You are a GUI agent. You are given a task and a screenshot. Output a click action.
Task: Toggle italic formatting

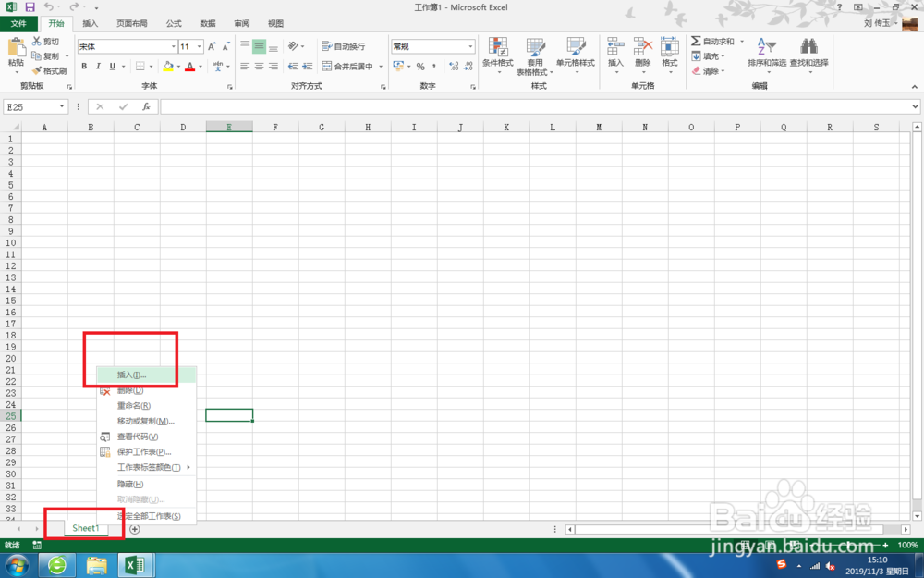point(96,67)
